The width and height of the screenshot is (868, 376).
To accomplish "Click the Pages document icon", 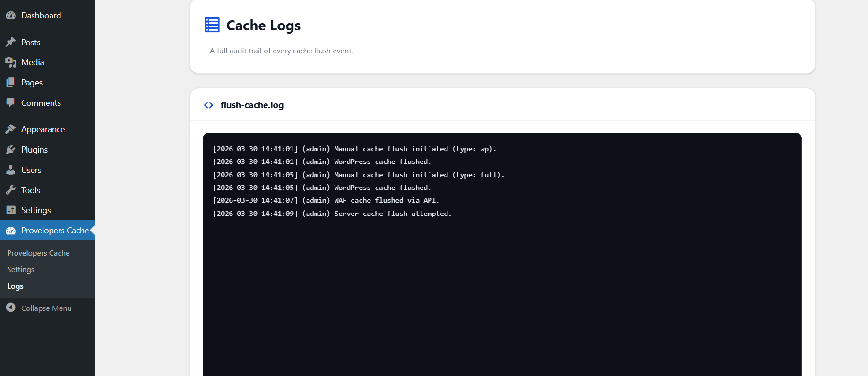I will click(10, 82).
